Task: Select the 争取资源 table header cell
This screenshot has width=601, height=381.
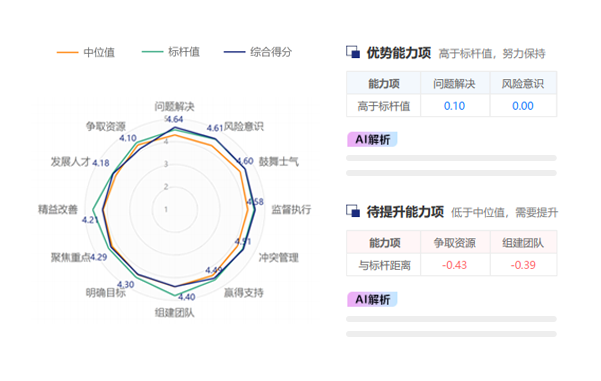Action: pos(455,243)
